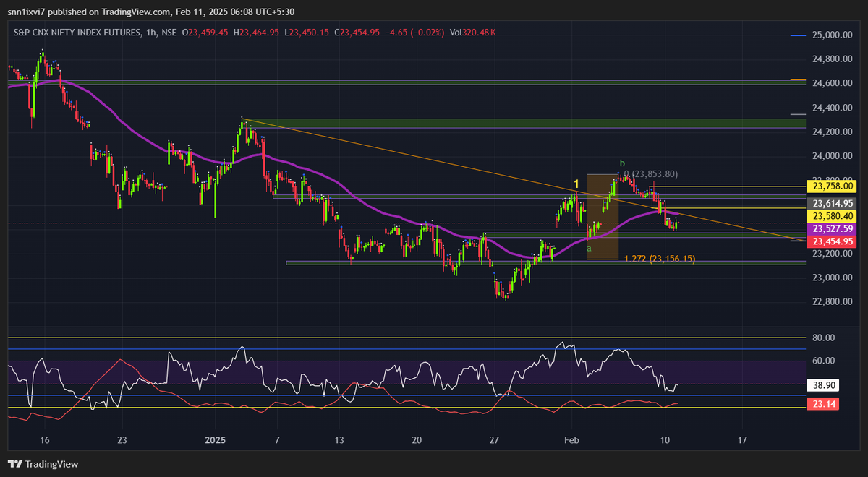Click the volume reading Vol320.48K
The image size is (868, 477).
coord(472,33)
